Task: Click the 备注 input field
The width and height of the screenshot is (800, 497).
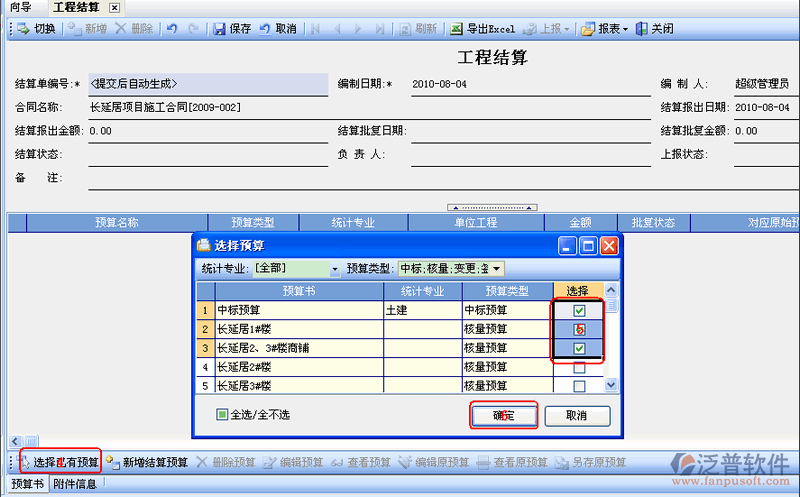Action: (x=400, y=179)
